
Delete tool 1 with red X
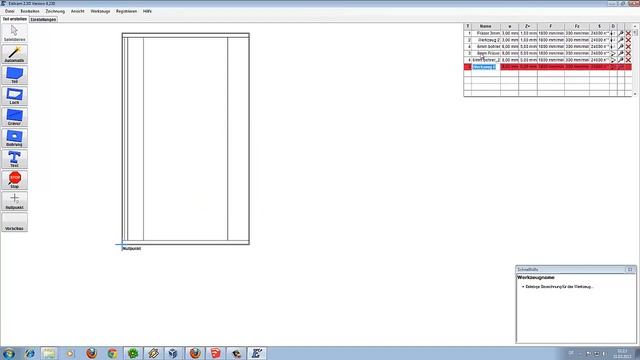point(628,33)
